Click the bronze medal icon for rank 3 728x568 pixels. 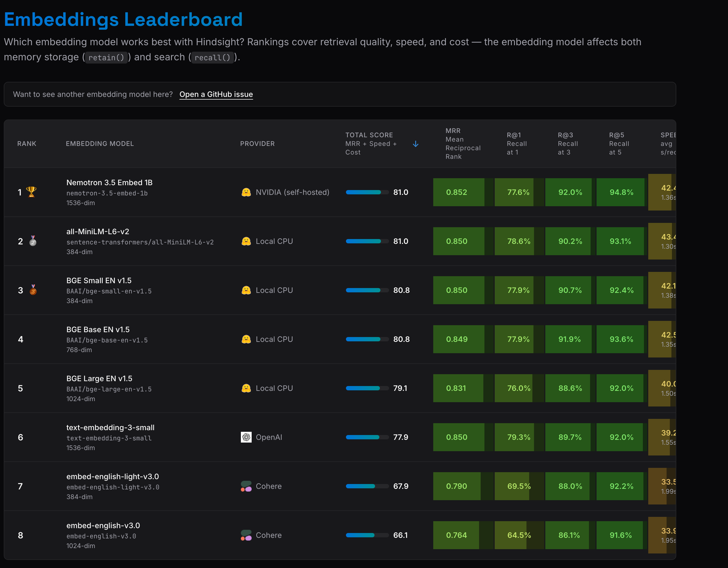[33, 290]
